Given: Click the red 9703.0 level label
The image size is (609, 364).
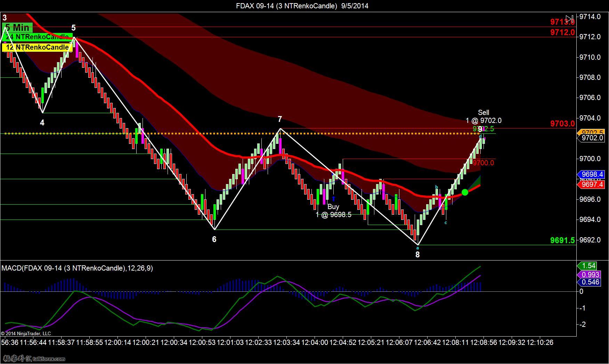Looking at the screenshot, I should tap(562, 124).
